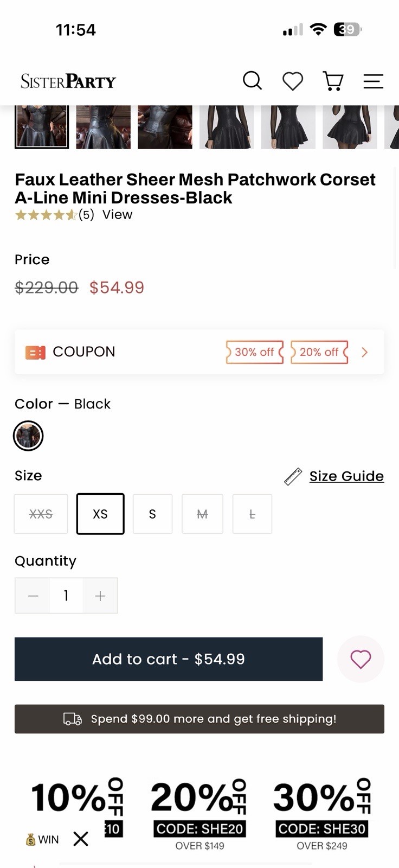Click Add to cart - $54.99
The width and height of the screenshot is (399, 868).
(169, 659)
